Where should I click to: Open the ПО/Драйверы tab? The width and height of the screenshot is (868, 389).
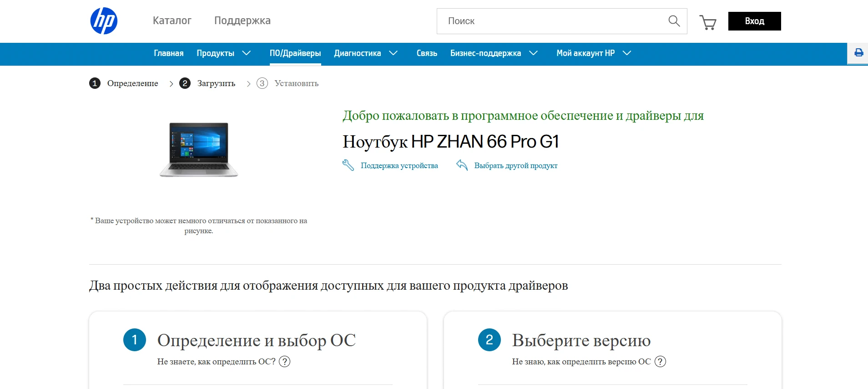(x=295, y=53)
